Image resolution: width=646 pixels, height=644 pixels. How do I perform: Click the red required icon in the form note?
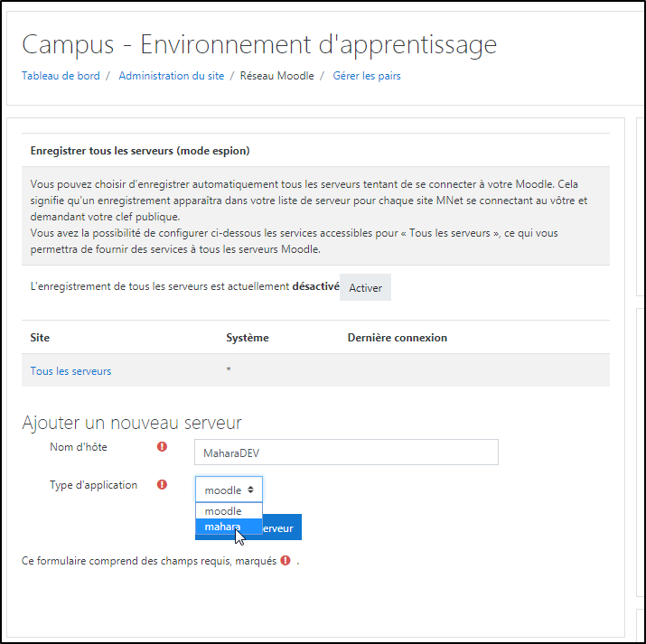pos(286,560)
